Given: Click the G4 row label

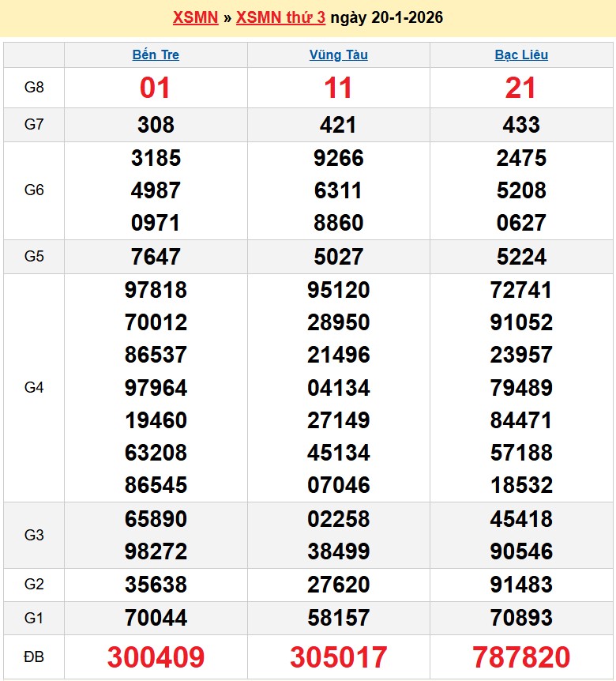Looking at the screenshot, I should click(x=34, y=388).
